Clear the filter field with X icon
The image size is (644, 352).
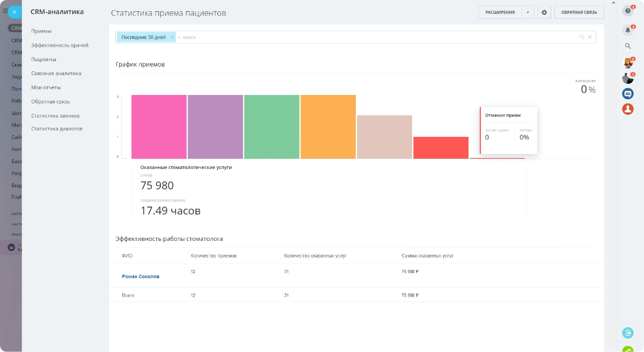590,37
